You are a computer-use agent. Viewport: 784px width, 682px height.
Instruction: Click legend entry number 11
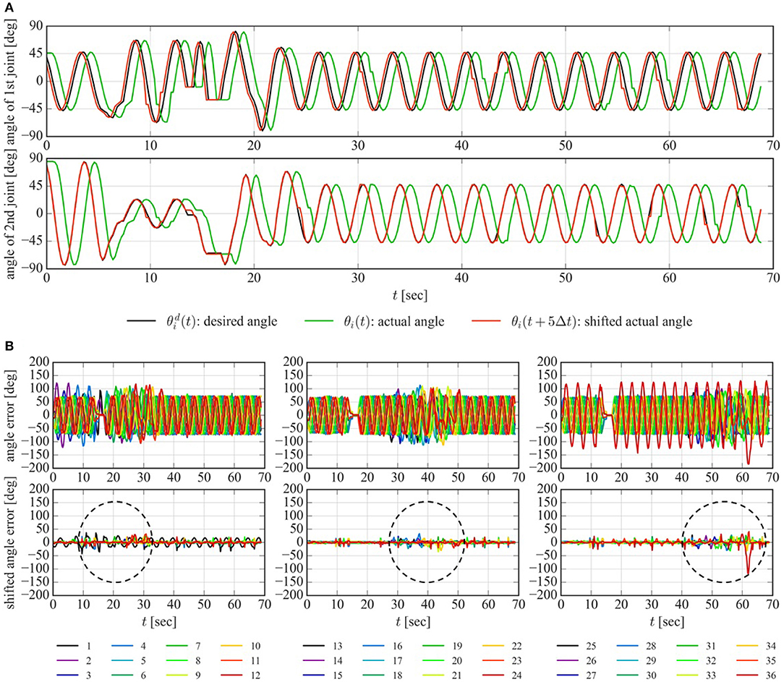(x=255, y=660)
